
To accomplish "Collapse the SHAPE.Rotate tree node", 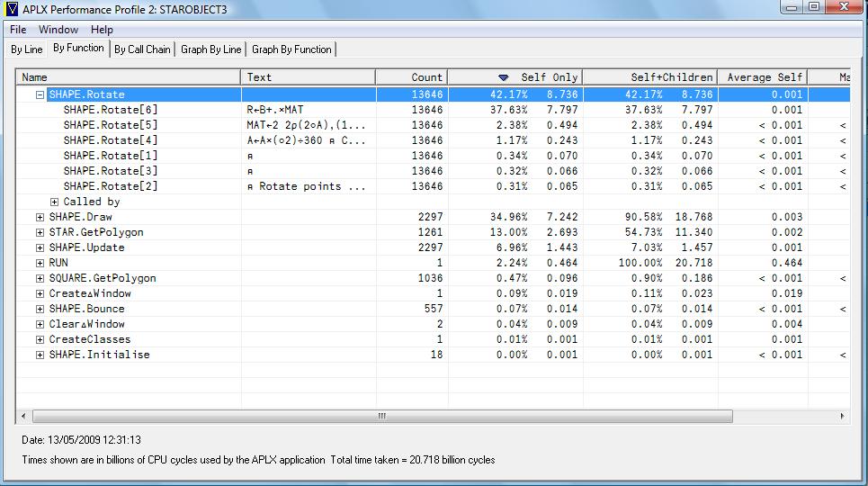I will tap(40, 94).
